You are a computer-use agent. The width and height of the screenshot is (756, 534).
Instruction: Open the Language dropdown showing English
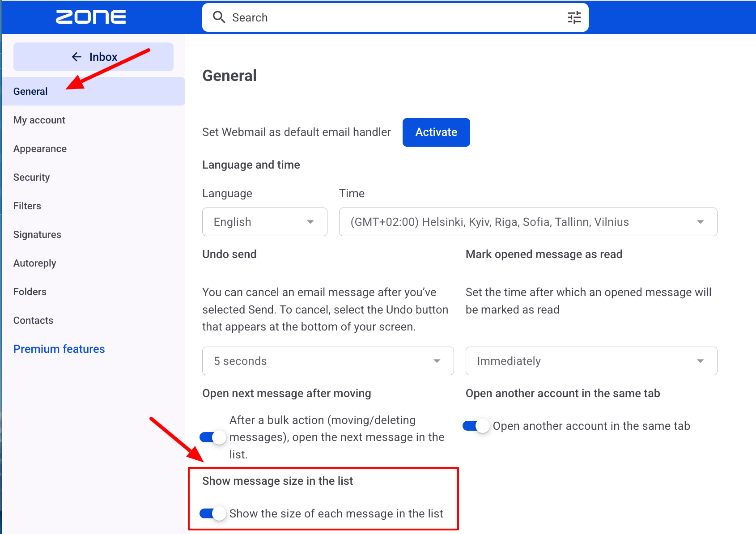pyautogui.click(x=265, y=222)
